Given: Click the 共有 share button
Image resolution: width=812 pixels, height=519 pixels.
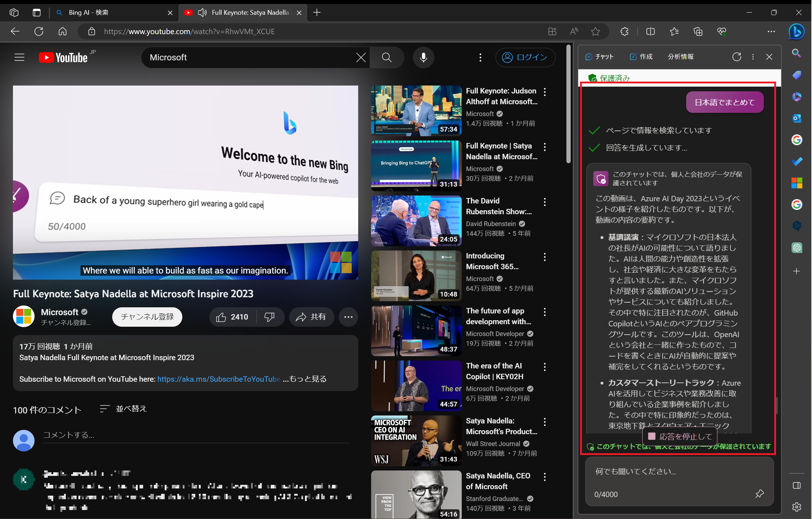Looking at the screenshot, I should (311, 317).
